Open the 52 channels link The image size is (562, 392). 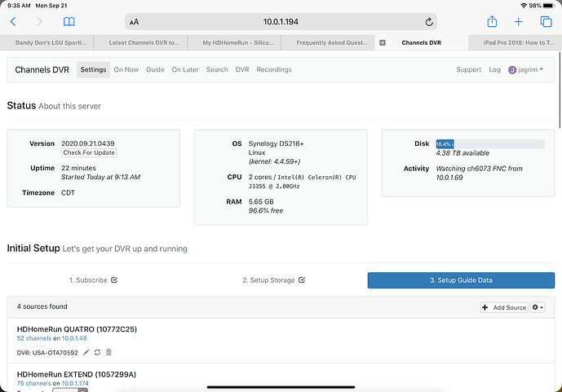point(33,337)
